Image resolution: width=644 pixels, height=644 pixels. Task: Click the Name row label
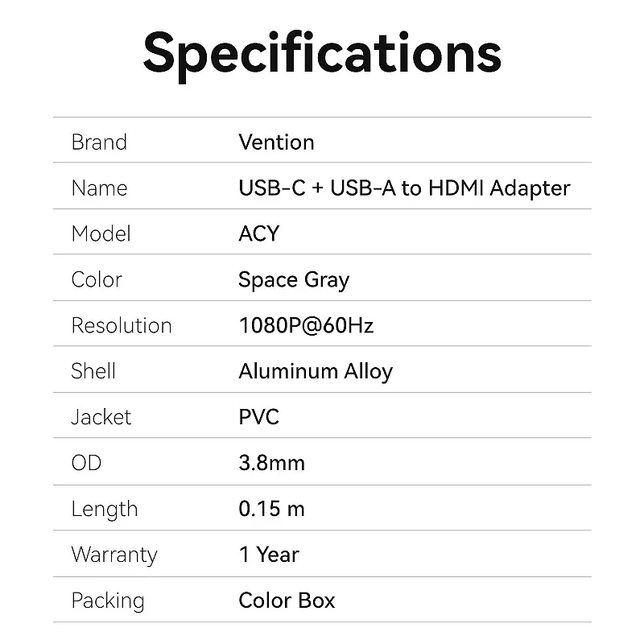[x=99, y=188]
